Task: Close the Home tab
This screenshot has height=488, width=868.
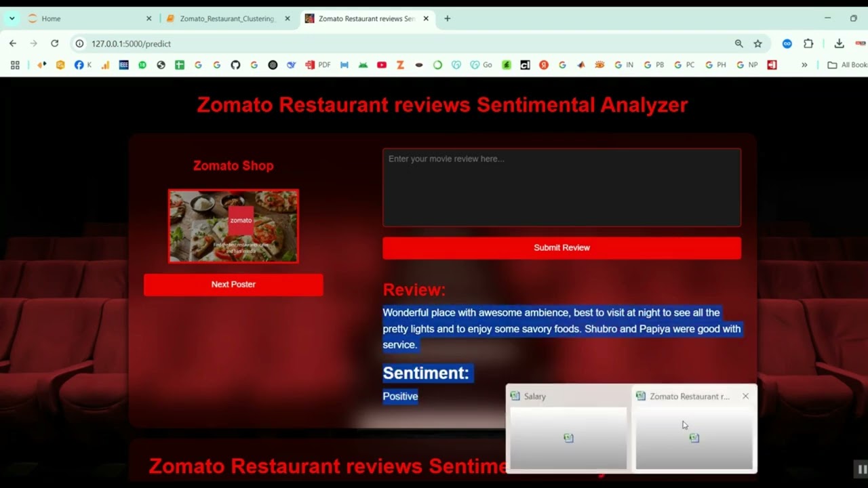Action: [149, 18]
